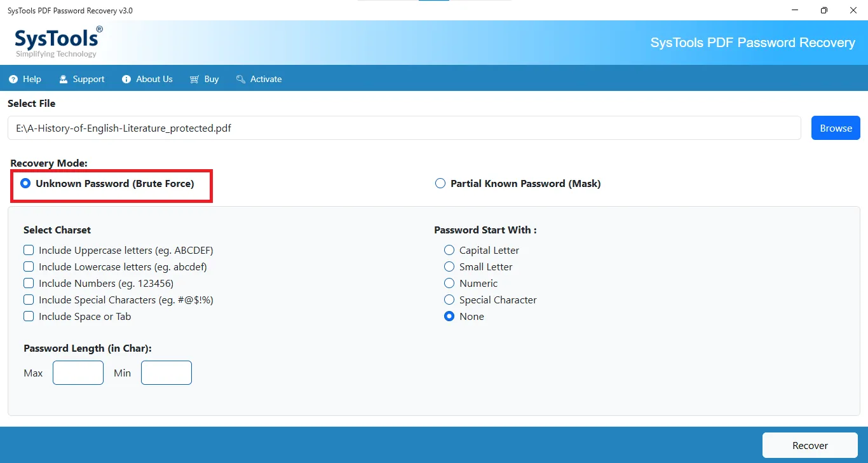Minimize the PDF Password Recovery window

[x=795, y=10]
